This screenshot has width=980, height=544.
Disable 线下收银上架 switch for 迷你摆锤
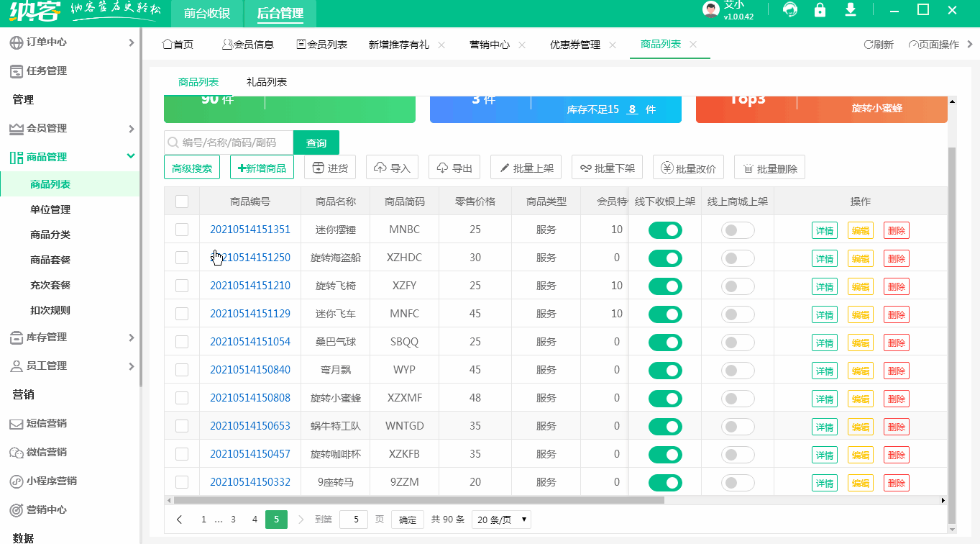[665, 230]
